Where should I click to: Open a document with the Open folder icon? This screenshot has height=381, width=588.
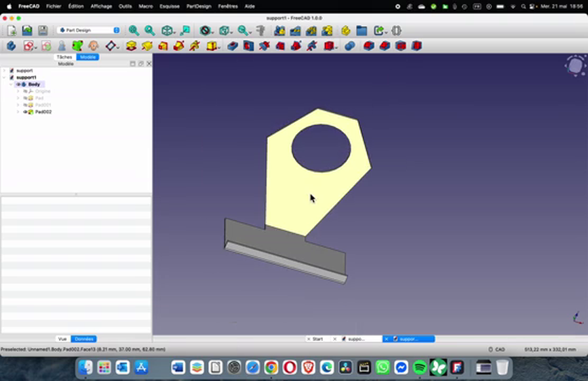[x=26, y=30]
